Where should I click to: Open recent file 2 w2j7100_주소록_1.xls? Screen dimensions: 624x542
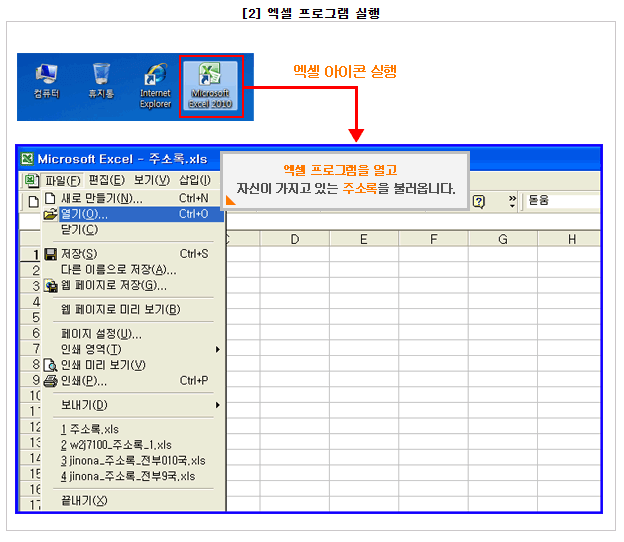pyautogui.click(x=134, y=445)
